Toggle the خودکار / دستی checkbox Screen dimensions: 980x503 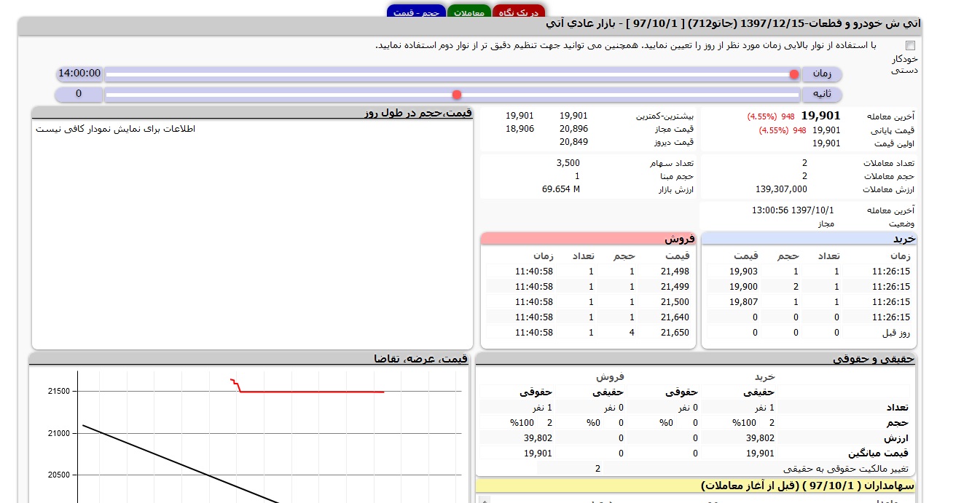point(910,45)
